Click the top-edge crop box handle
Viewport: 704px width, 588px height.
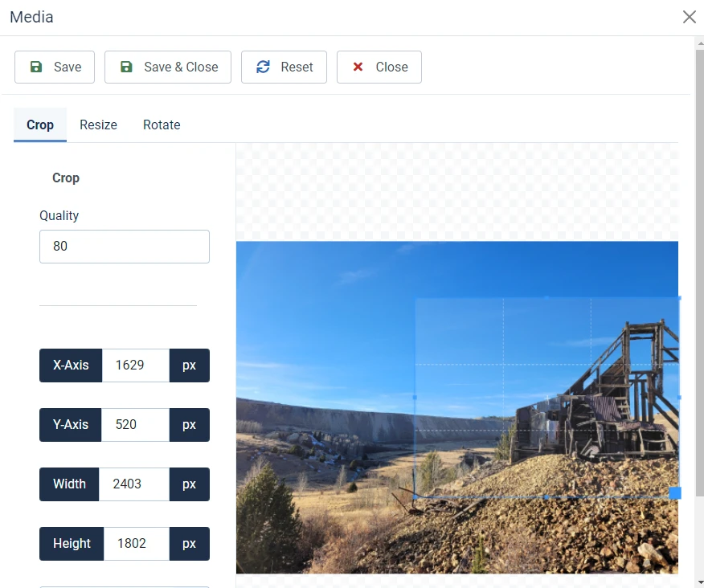pyautogui.click(x=546, y=297)
